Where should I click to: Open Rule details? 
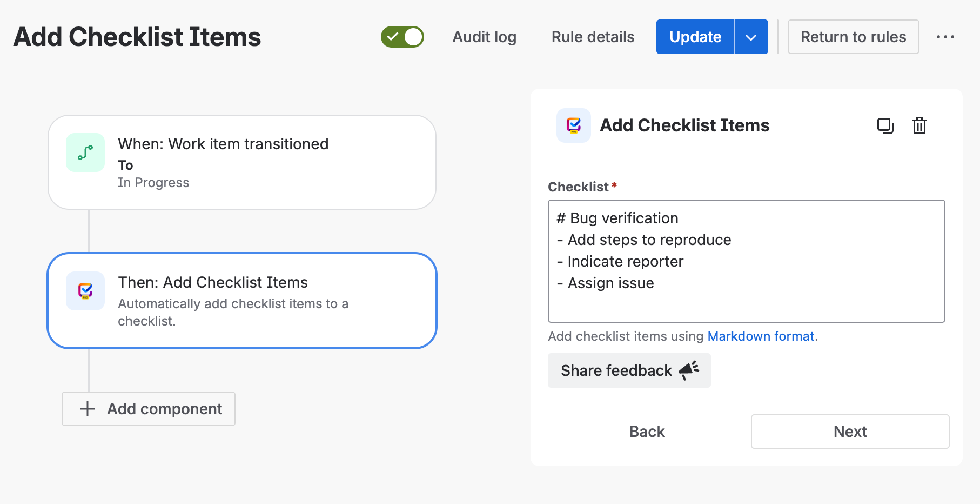point(593,37)
